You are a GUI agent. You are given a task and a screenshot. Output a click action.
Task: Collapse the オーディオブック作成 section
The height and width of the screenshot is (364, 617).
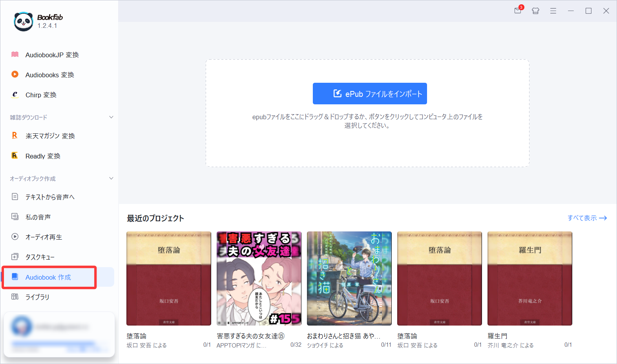pos(111,178)
